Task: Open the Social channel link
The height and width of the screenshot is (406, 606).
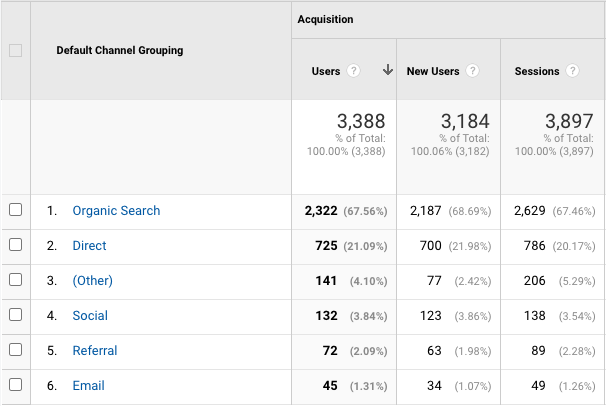Action: [x=90, y=316]
